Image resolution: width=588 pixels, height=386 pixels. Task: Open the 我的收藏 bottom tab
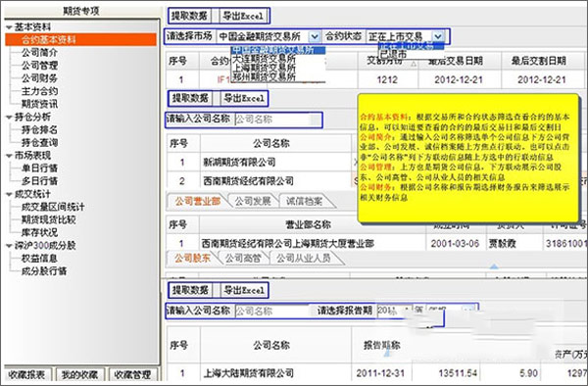(x=79, y=374)
